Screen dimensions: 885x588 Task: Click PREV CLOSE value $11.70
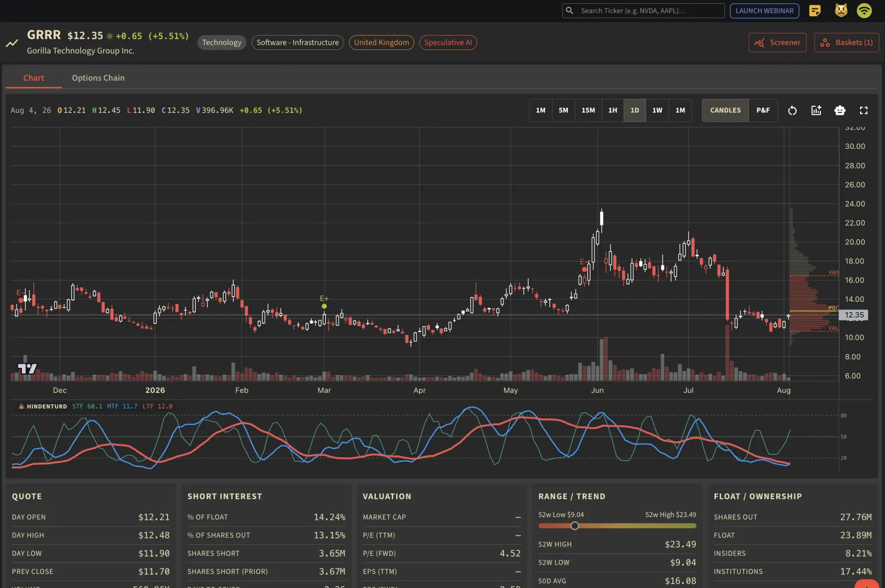tap(154, 572)
